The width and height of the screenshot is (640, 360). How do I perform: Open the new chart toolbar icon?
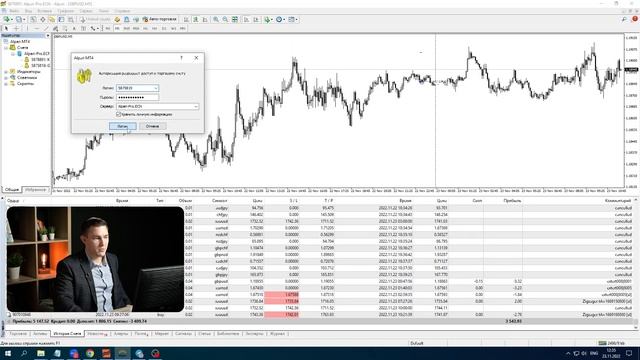click(x=7, y=19)
